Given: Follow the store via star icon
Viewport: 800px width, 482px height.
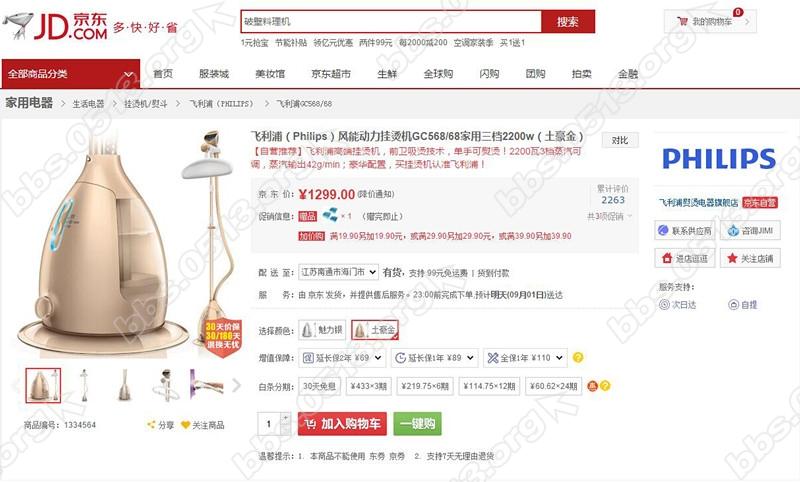Looking at the screenshot, I should (732, 258).
